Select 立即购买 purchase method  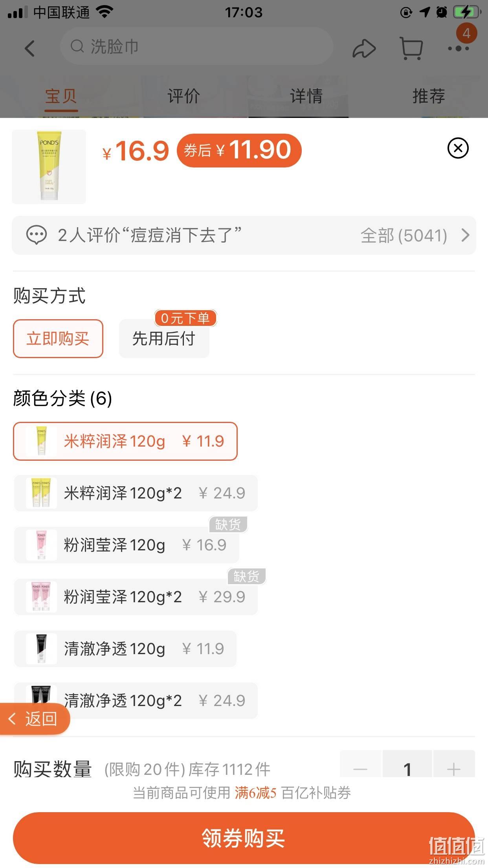click(x=58, y=338)
